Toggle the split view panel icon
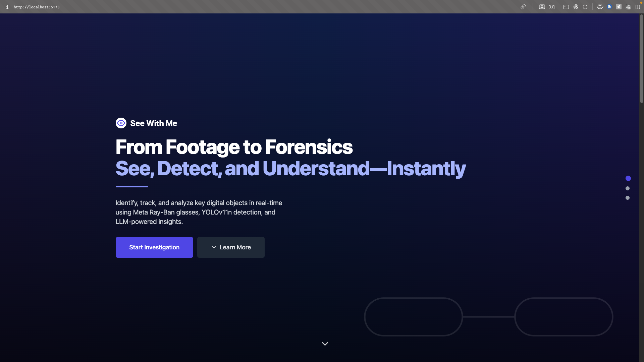Viewport: 644px width, 362px height. click(638, 7)
